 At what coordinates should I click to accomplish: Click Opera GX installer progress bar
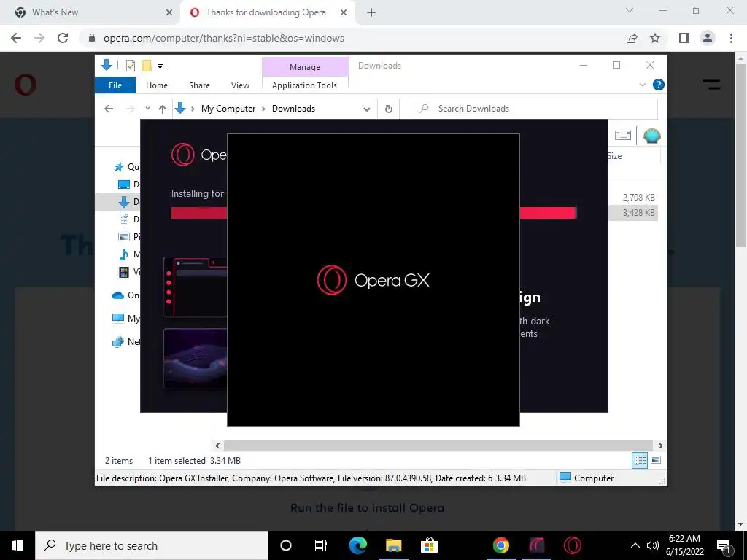[x=373, y=213]
